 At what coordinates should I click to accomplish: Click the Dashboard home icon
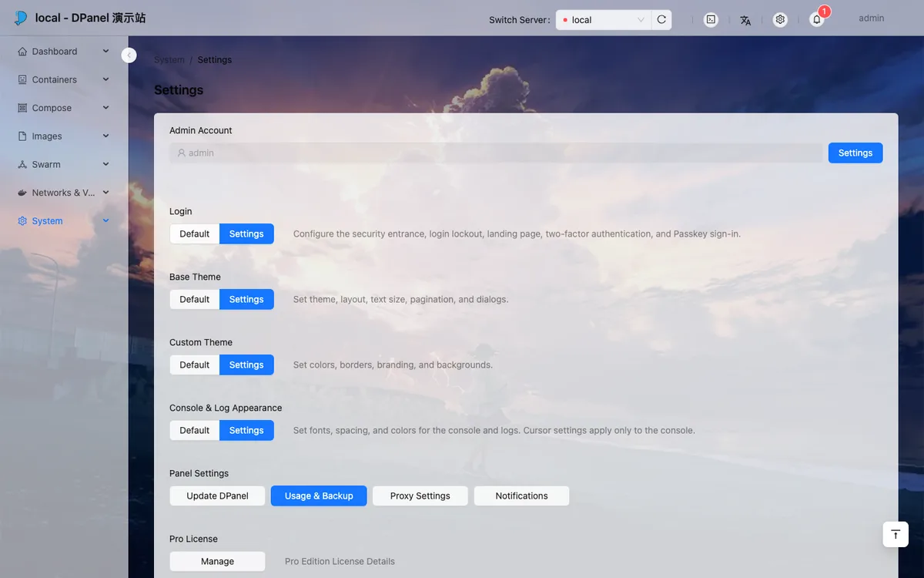tap(23, 52)
